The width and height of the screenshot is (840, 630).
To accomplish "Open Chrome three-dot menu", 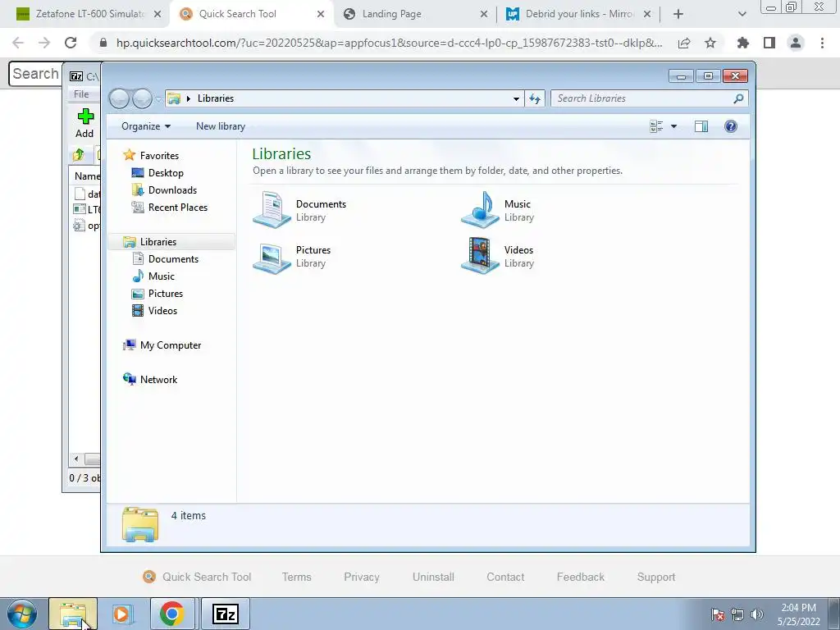I will point(822,43).
